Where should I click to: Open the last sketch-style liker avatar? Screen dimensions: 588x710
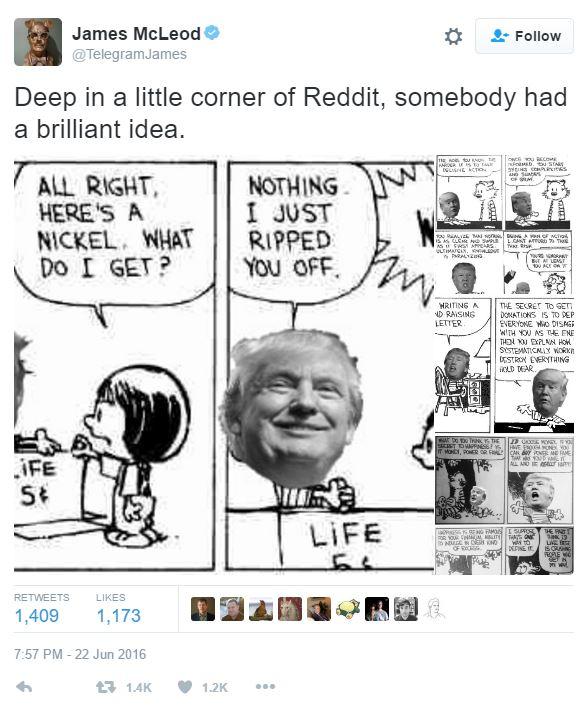click(x=435, y=609)
